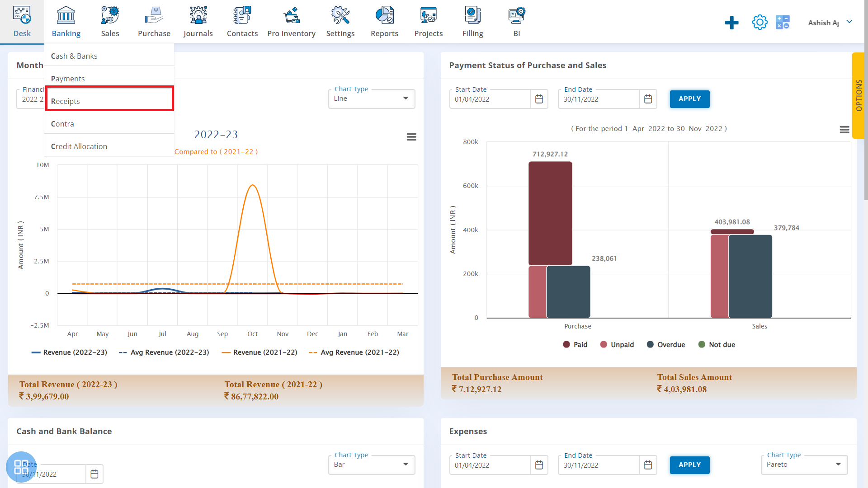Select Payments menu item
Image resolution: width=868 pixels, height=488 pixels.
pyautogui.click(x=109, y=79)
